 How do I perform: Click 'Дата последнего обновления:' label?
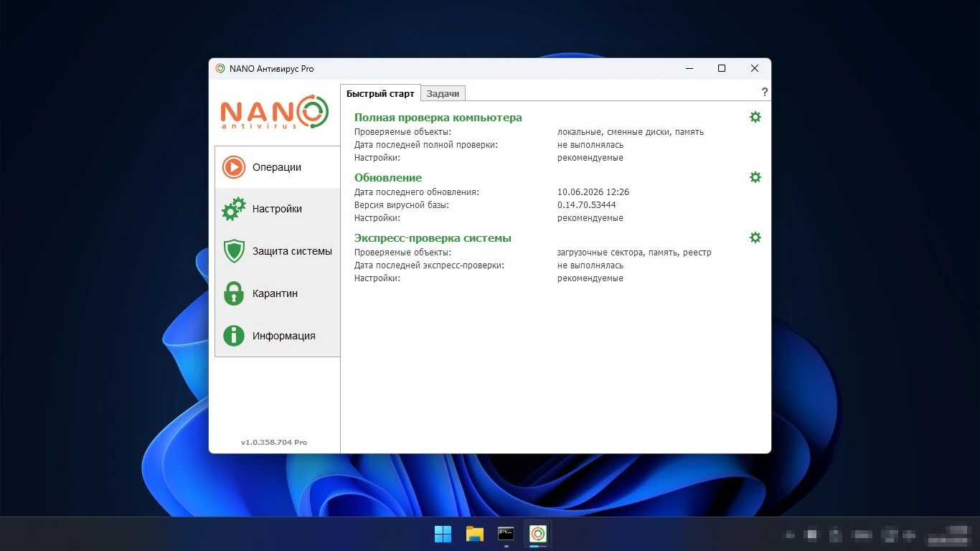click(x=417, y=192)
